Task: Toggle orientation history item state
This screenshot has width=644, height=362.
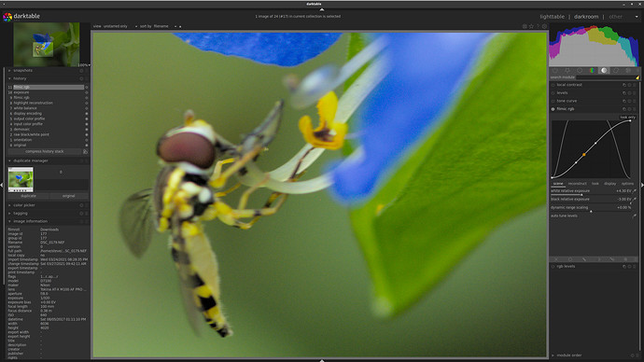Action: coord(86,140)
